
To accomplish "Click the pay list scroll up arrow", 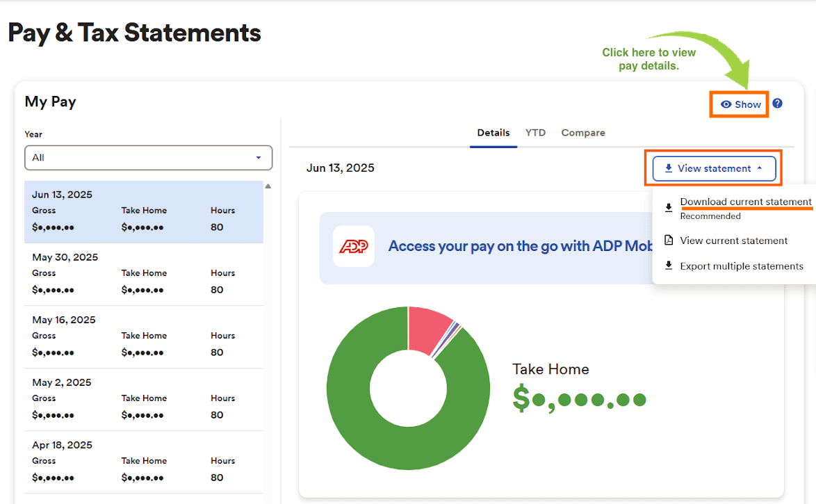I will [268, 186].
